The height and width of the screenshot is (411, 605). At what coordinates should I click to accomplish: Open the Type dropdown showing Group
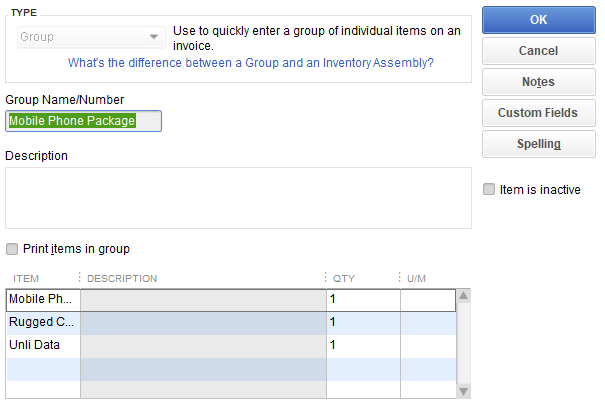pos(90,37)
